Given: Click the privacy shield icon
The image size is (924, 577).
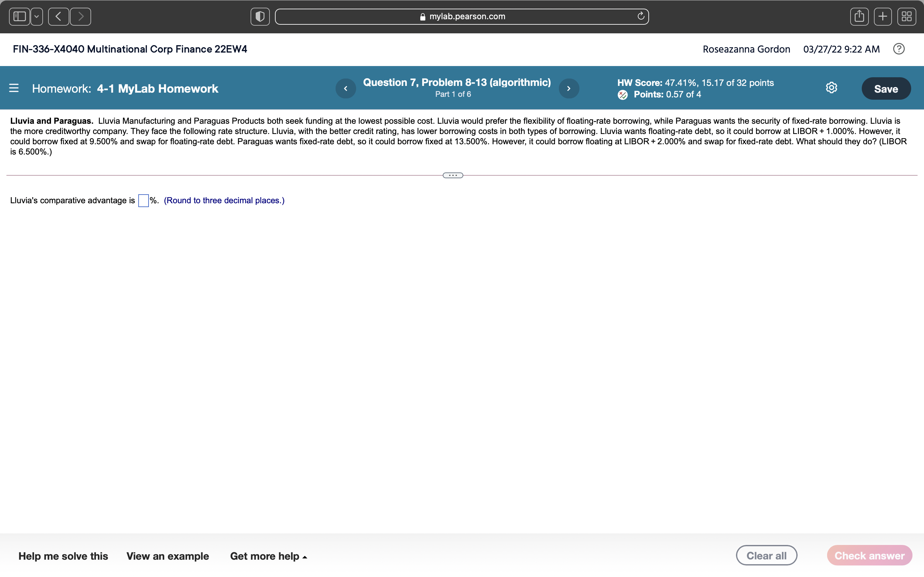Looking at the screenshot, I should [260, 16].
